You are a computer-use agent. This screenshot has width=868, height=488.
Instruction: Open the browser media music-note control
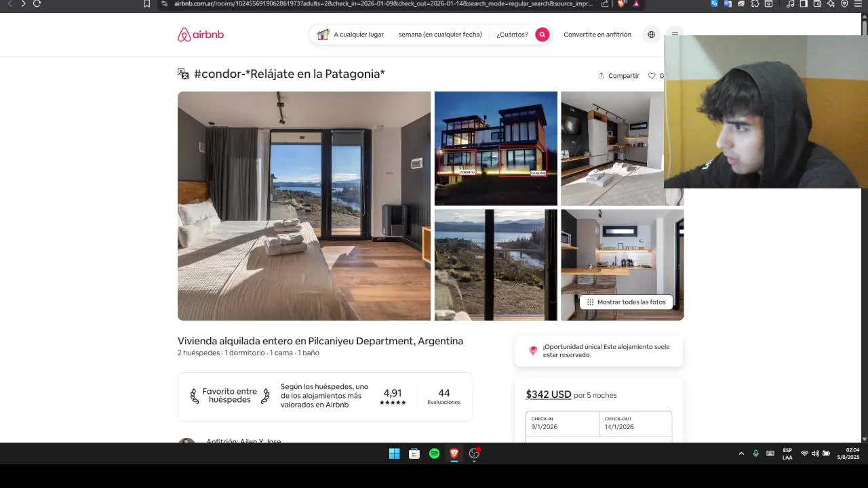click(x=790, y=3)
